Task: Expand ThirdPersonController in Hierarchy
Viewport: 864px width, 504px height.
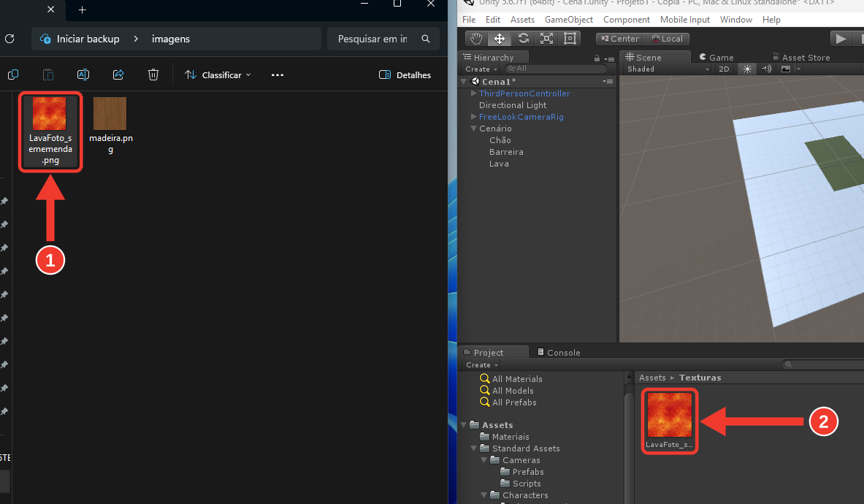Action: (473, 93)
